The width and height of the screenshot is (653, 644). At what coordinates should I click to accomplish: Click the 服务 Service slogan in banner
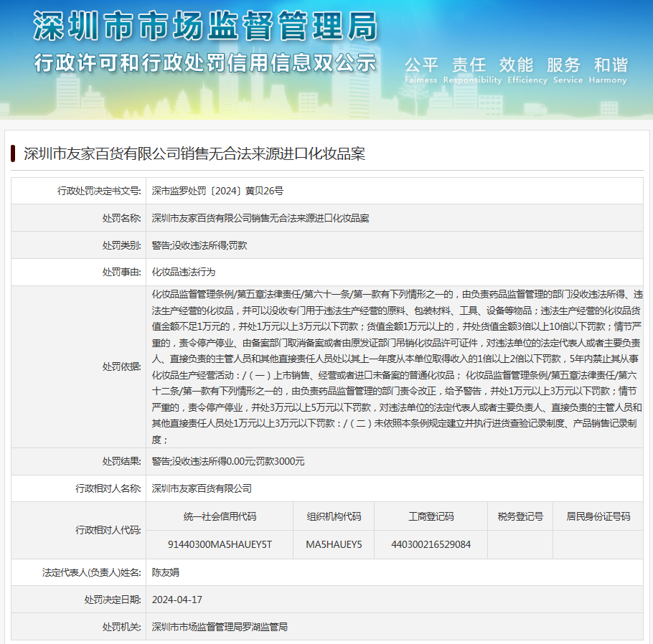(568, 70)
